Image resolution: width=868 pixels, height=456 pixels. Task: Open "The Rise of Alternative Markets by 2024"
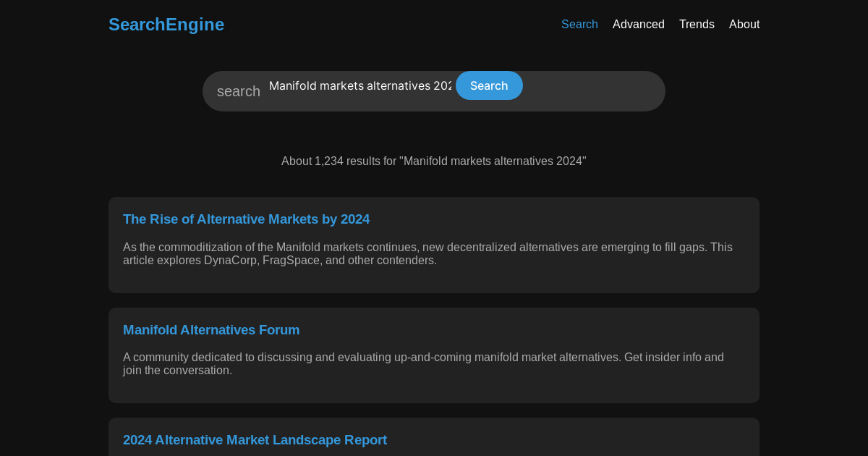[246, 219]
